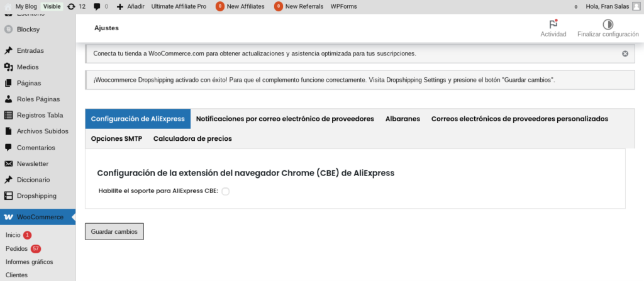This screenshot has height=281, width=644.
Task: Click the red 57 badge on Pedidos
Action: pos(36,248)
